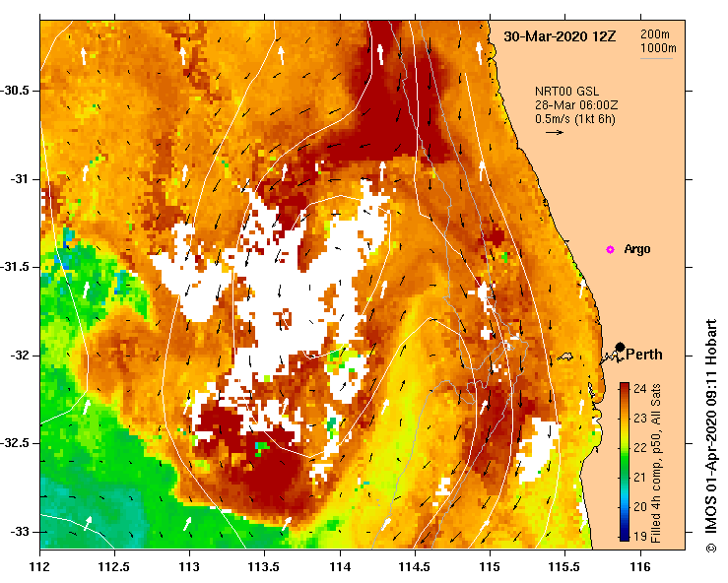The height and width of the screenshot is (583, 728).
Task: Click the IMOS 01-Apr-2020 copyright text
Action: [711, 435]
